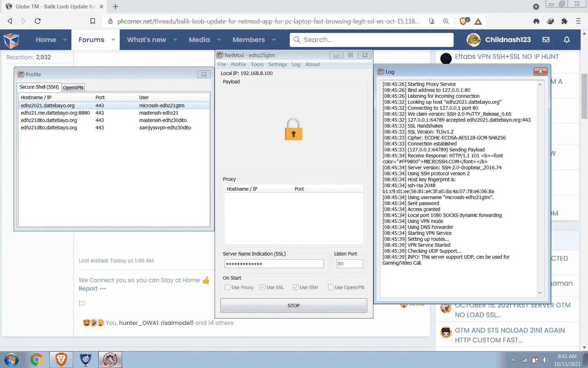Click the Hostname / IP column header in Profile
Screen dimensions: 588x368
point(56,97)
